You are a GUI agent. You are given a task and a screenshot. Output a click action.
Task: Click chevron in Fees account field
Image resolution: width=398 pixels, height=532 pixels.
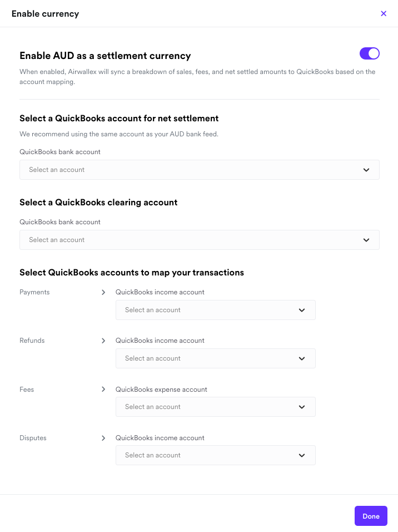click(302, 407)
